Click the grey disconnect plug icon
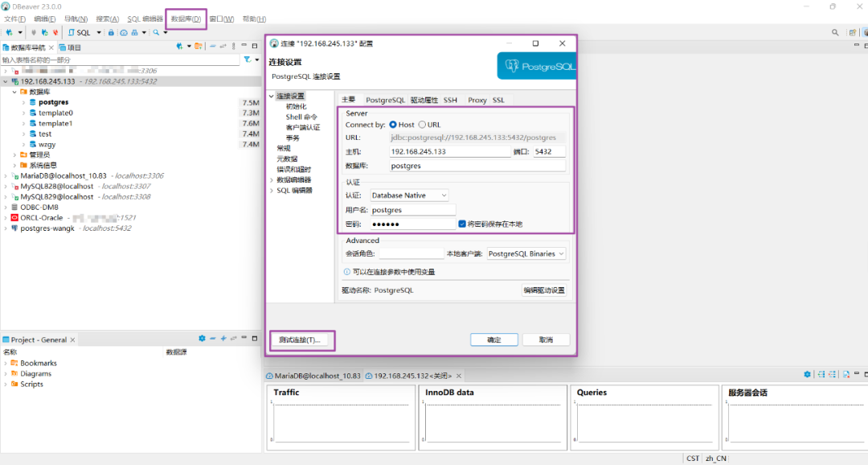This screenshot has height=465, width=868. [34, 33]
